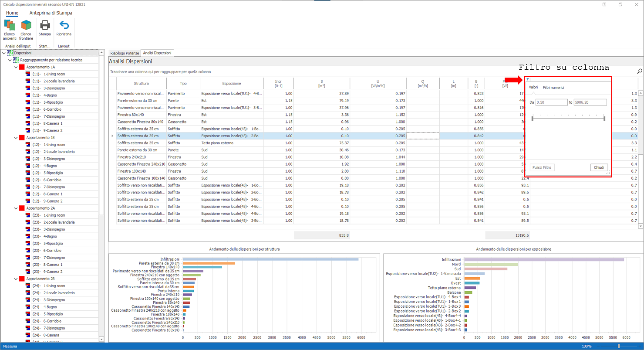Click the Pulisci Filtro button
Screen dimensions: 644x350
542,167
